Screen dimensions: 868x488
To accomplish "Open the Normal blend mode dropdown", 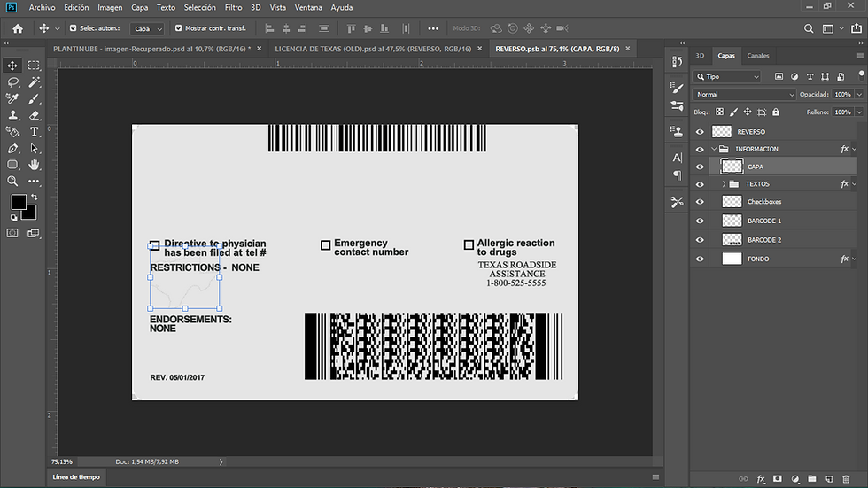I will click(744, 95).
